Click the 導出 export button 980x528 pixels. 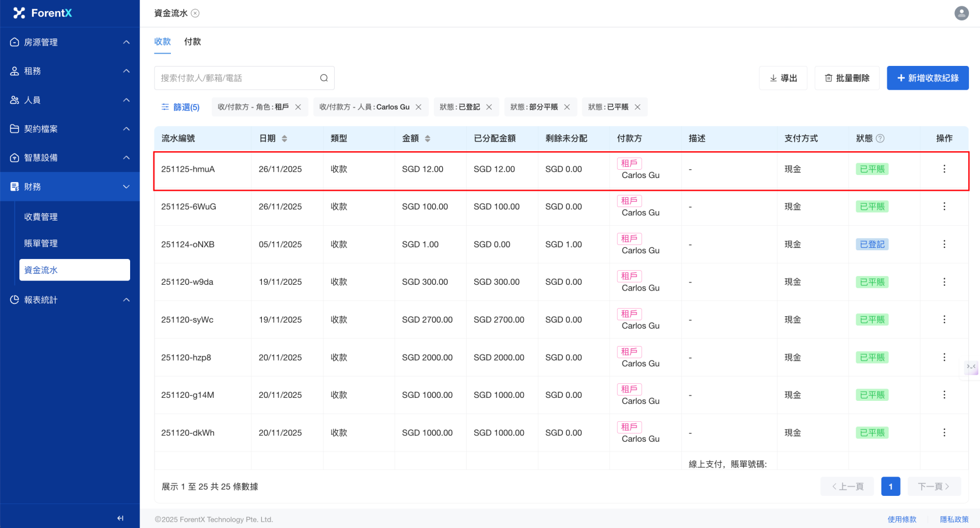(783, 78)
